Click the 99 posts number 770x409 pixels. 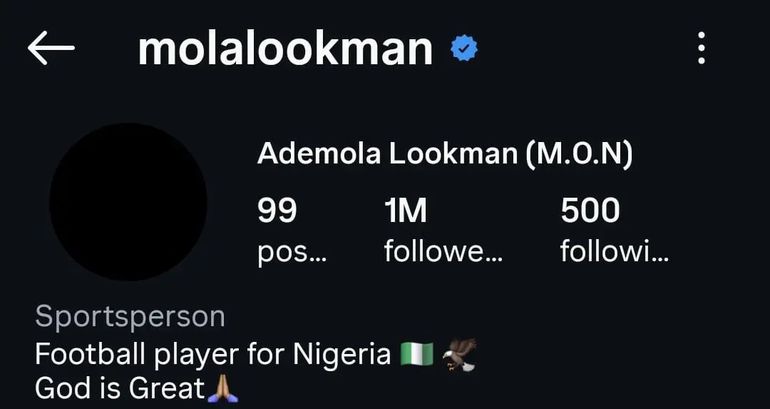coord(277,211)
